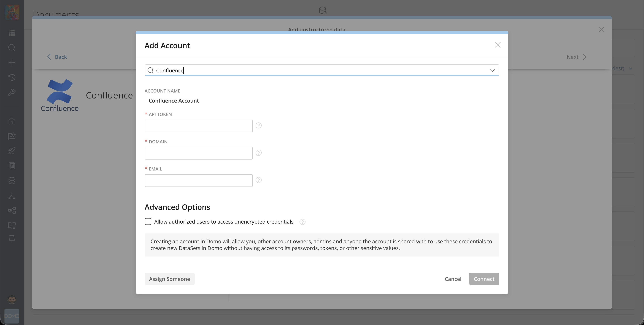Click into the Email input field
The image size is (644, 325).
(198, 180)
